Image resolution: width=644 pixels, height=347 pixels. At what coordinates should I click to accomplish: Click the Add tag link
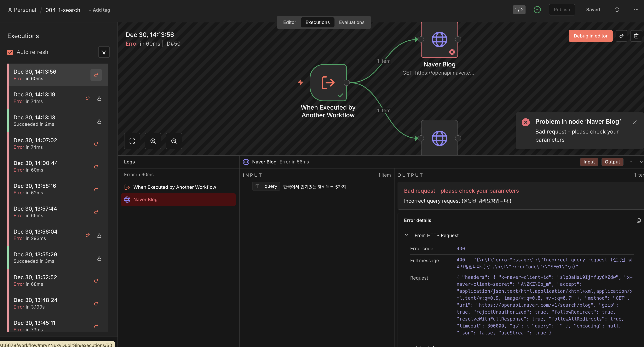click(x=99, y=10)
